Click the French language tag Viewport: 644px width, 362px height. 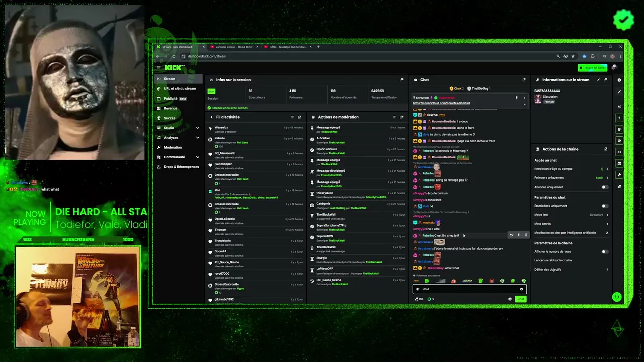click(x=549, y=102)
